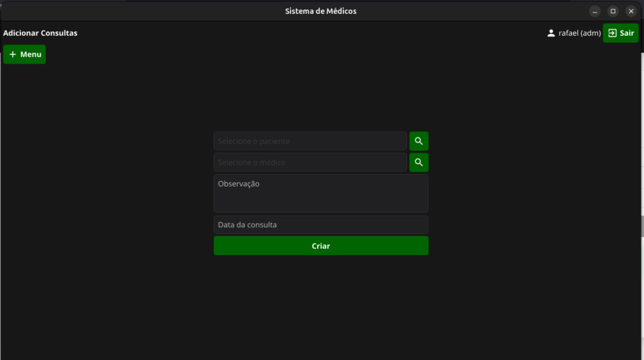Close the Sistema de Médicos window
The height and width of the screenshot is (360, 644).
point(631,11)
